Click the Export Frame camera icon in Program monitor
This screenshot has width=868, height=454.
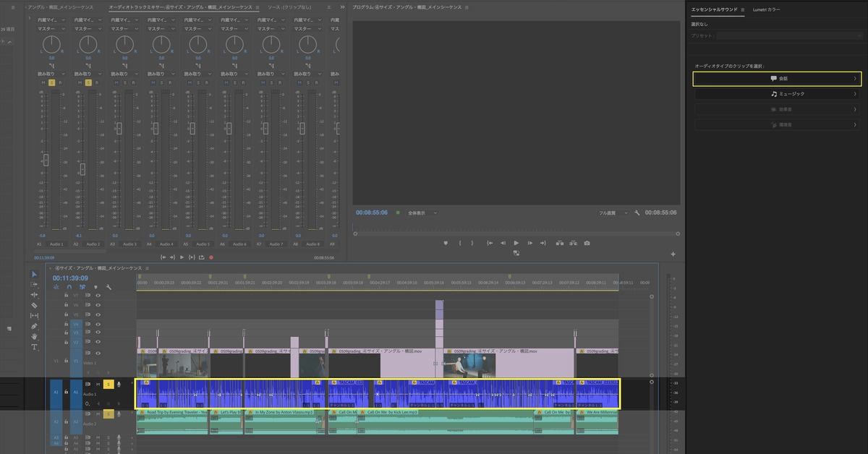tap(587, 243)
